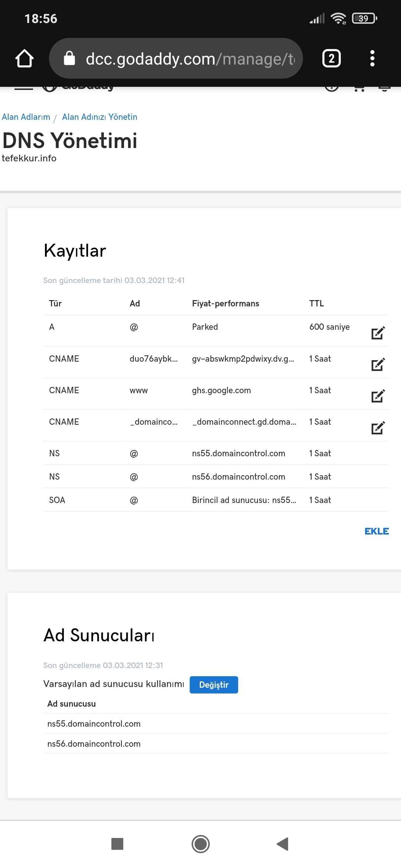Select the ns55.domaincontrol.com NS record row

coord(216,453)
